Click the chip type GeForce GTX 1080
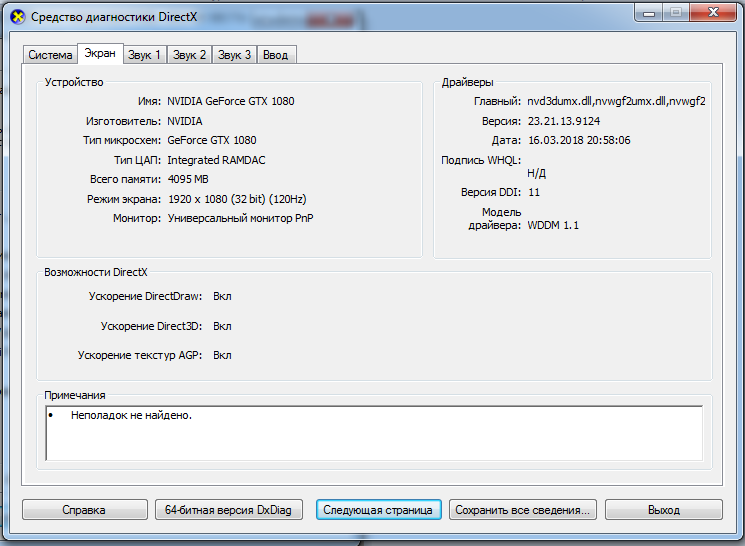745x546 pixels. tap(211, 140)
